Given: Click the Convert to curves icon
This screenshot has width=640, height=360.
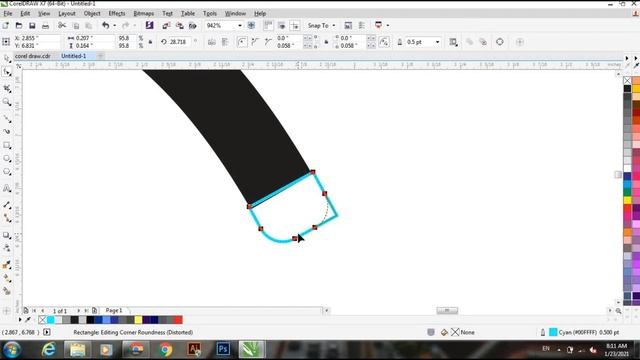Looking at the screenshot, I should 500,42.
